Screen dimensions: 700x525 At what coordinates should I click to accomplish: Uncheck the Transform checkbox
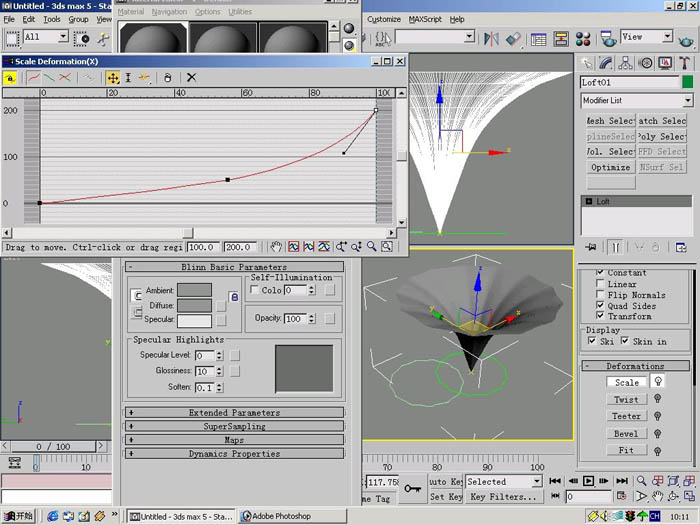pyautogui.click(x=600, y=316)
